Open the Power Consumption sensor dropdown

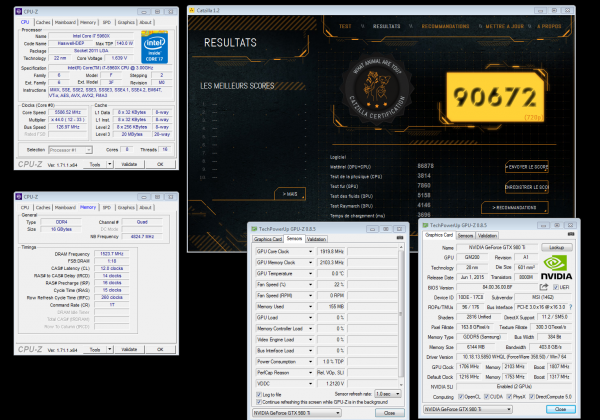pos(310,361)
